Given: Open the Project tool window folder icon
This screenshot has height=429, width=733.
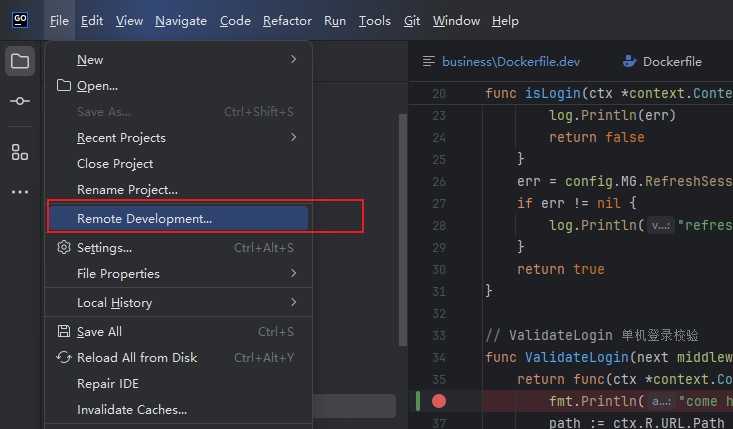Looking at the screenshot, I should [20, 61].
